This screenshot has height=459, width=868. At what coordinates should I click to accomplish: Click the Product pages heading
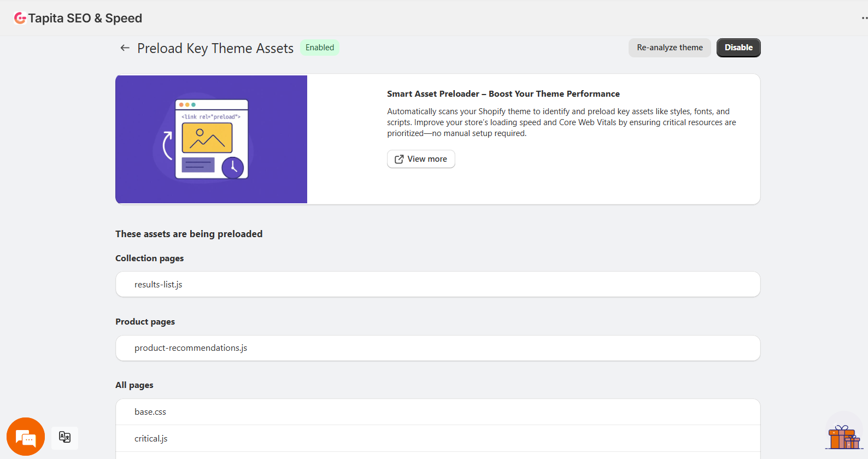pos(145,321)
